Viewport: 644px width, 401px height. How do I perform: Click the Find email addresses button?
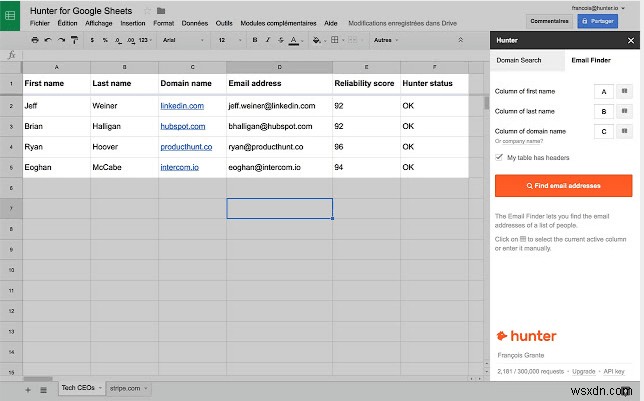point(564,186)
